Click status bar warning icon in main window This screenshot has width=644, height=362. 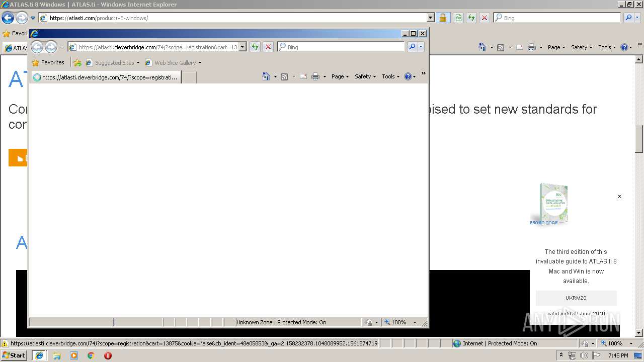tap(5, 343)
